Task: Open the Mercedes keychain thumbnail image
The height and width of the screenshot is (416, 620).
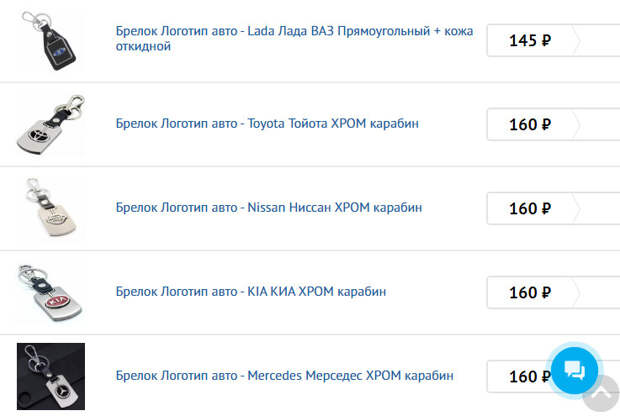Action: 51,376
